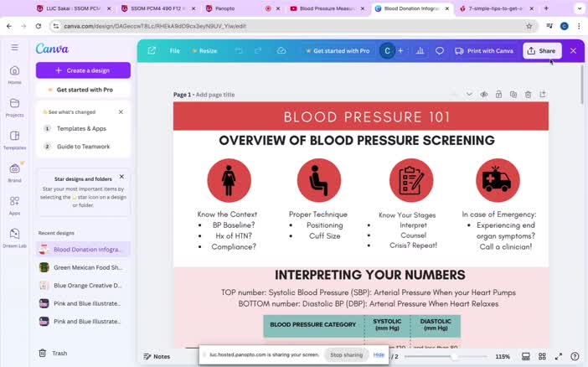This screenshot has height=367, width=588.
Task: Duplicate Page 1 with the copy icon
Action: coord(513,95)
